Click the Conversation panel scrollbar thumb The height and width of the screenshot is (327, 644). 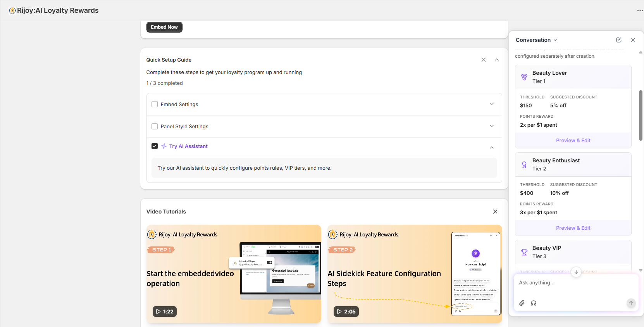pyautogui.click(x=641, y=115)
